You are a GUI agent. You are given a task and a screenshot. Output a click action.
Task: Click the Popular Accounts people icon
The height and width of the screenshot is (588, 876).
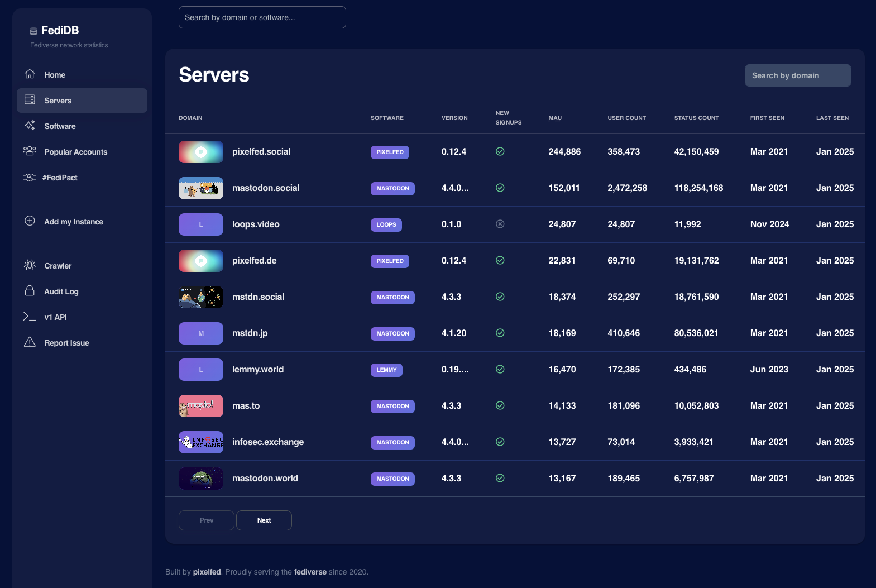(x=30, y=151)
